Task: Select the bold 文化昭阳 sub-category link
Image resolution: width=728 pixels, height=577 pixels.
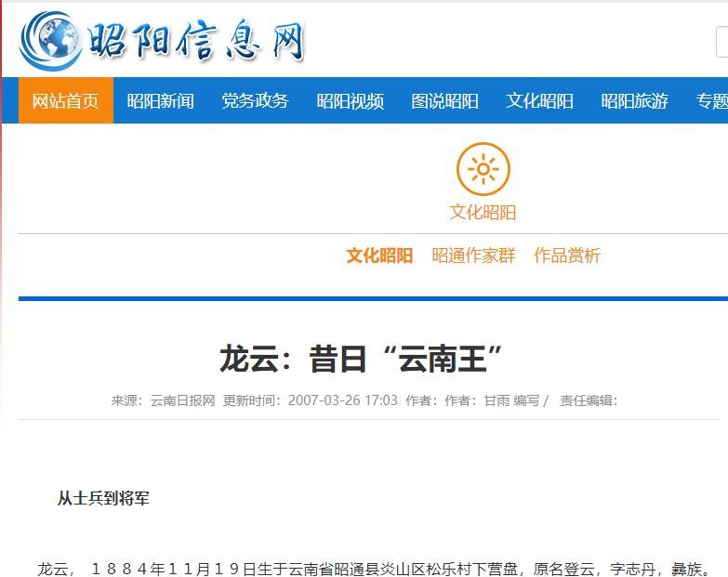Action: pyautogui.click(x=379, y=256)
